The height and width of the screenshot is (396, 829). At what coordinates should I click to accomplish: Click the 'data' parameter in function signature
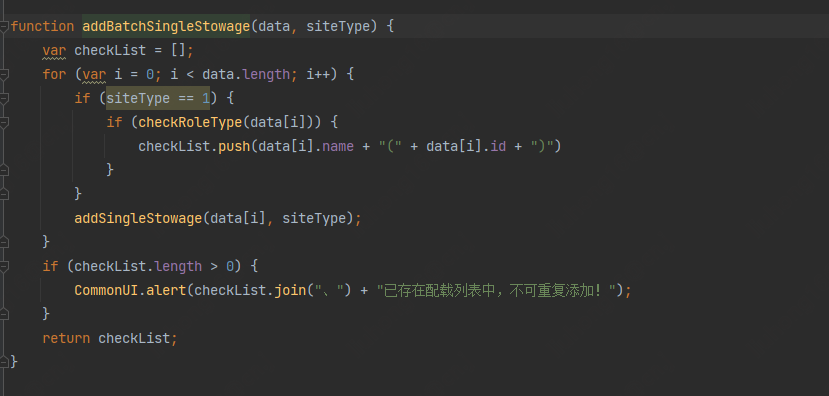274,26
